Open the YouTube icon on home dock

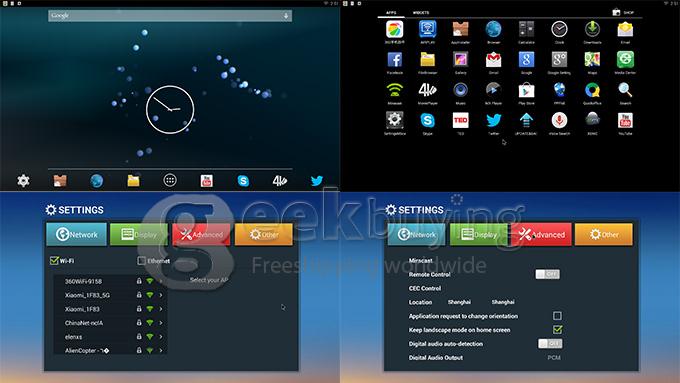[206, 180]
